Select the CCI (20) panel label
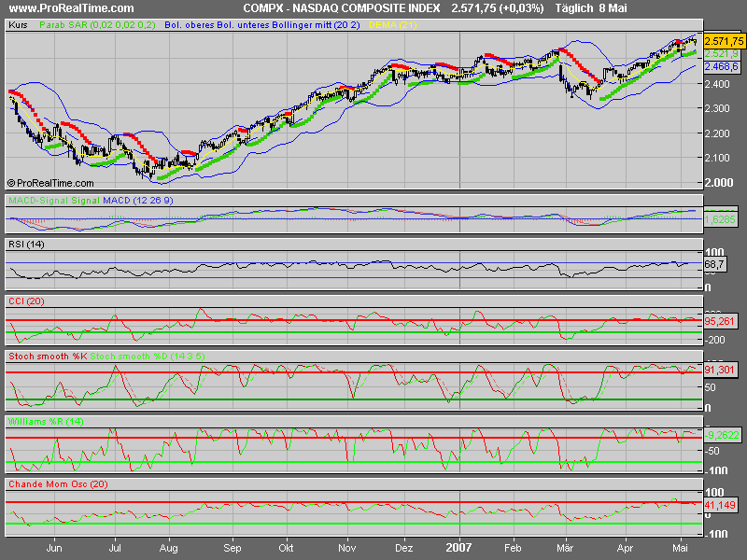 [x=26, y=301]
